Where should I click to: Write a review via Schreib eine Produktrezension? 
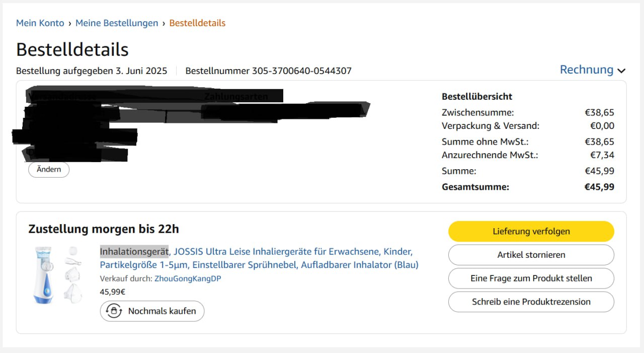pos(531,302)
